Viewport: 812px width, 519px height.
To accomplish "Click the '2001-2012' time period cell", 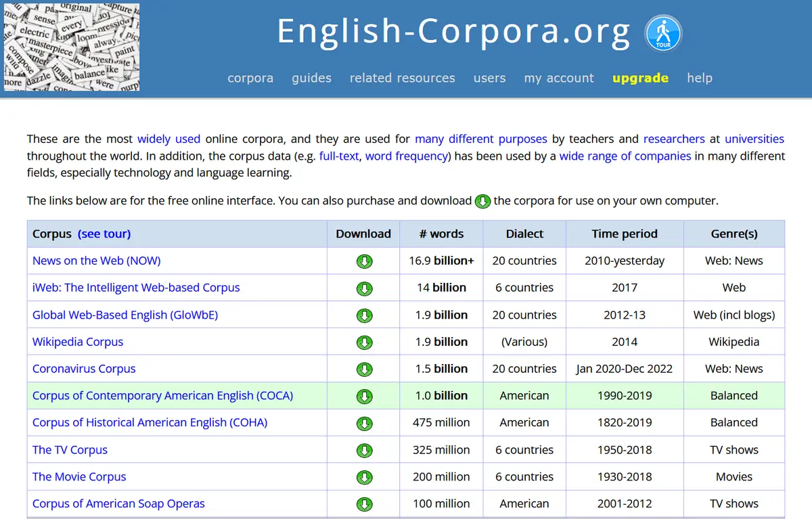I will [625, 504].
